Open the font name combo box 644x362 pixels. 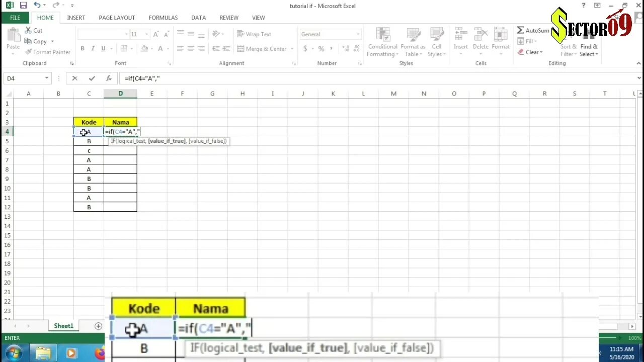coord(103,34)
